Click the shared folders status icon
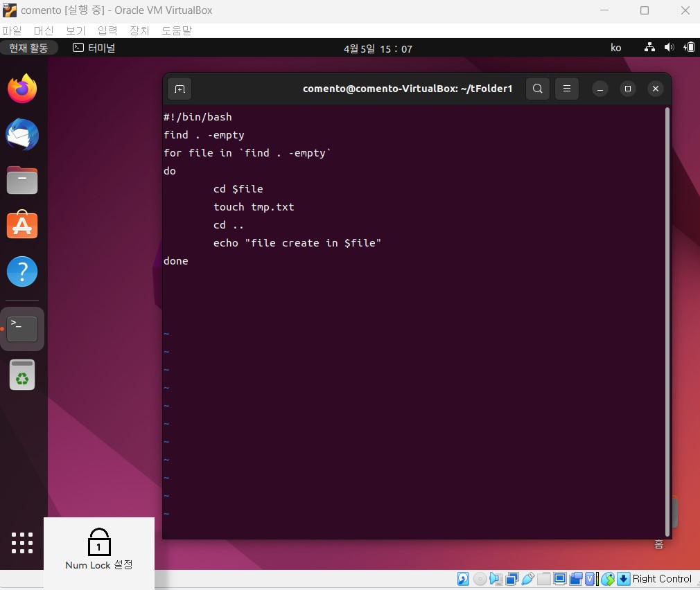 pos(544,579)
